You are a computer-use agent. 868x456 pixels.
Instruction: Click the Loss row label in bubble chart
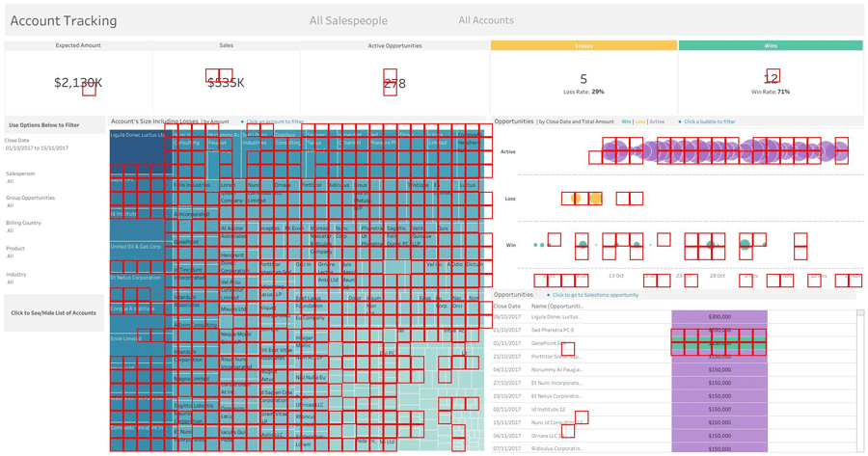click(x=510, y=199)
